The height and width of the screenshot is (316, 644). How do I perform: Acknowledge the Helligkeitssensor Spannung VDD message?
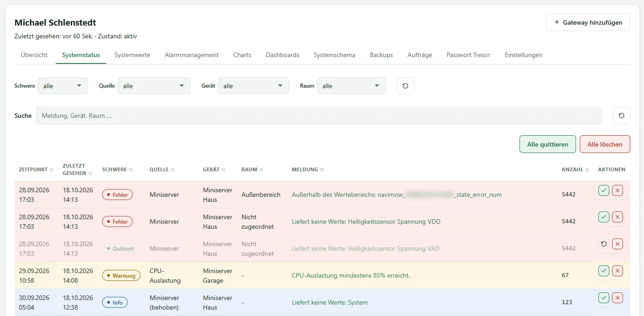[604, 217]
